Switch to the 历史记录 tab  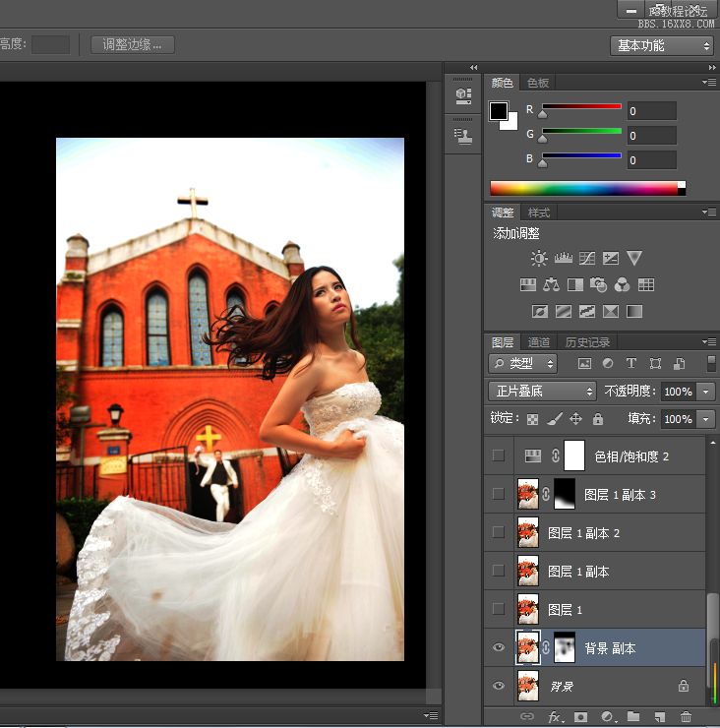587,342
